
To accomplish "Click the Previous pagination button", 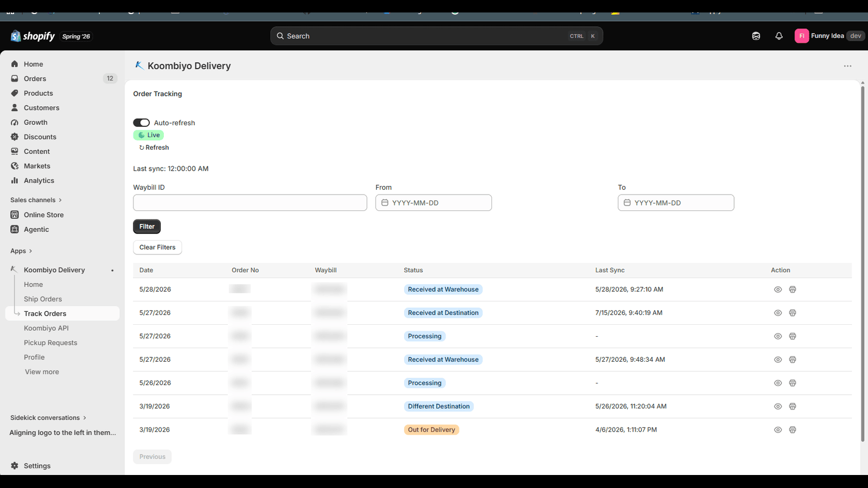I will (x=152, y=457).
